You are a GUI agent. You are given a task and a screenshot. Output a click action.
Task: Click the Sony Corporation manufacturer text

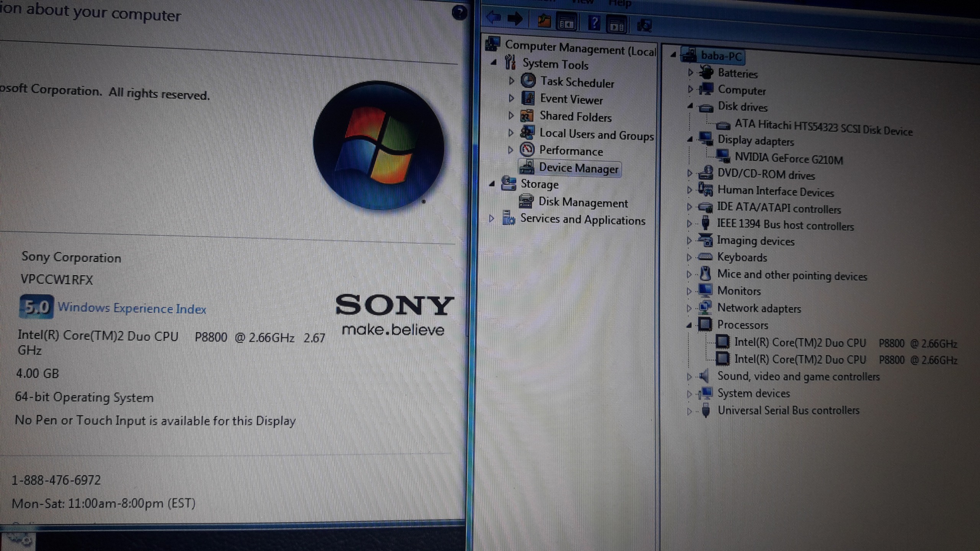71,257
